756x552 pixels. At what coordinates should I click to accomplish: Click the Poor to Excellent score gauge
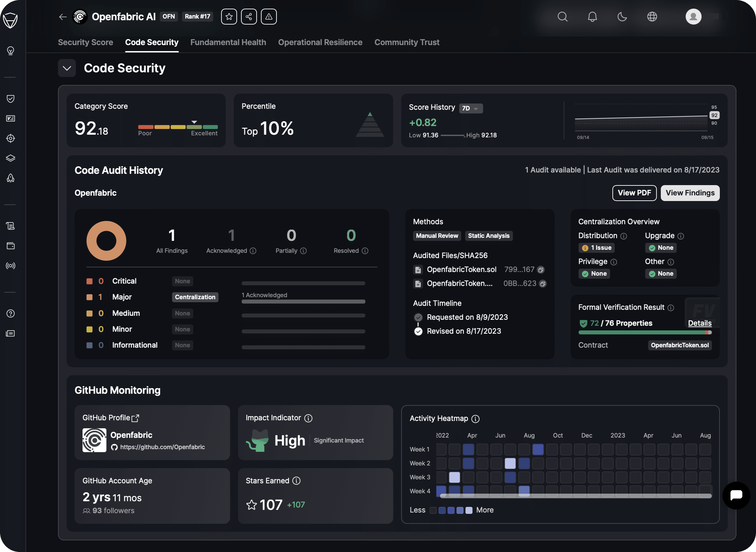178,127
